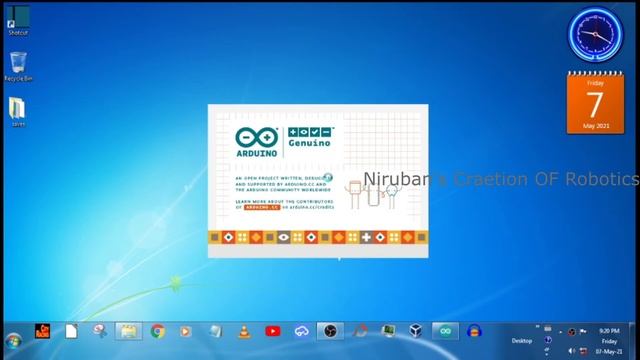
Task: Switch to Arduino IDE taskbar button
Action: (445, 331)
